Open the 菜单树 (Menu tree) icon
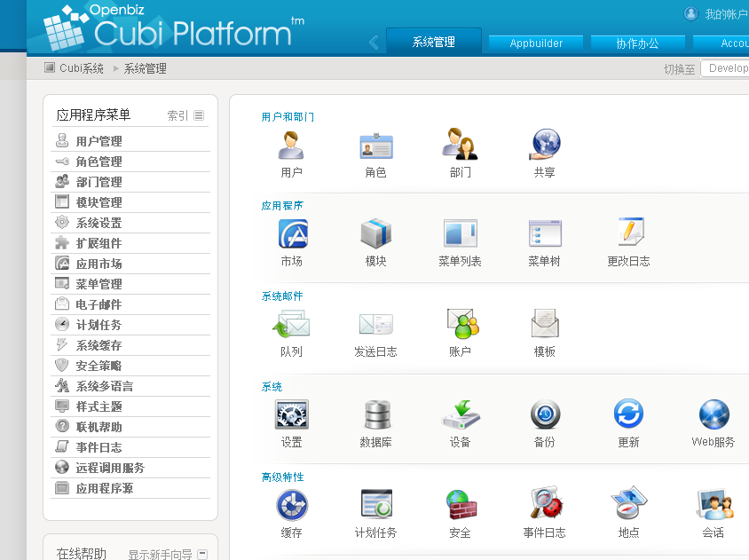The image size is (749, 560). (x=545, y=233)
